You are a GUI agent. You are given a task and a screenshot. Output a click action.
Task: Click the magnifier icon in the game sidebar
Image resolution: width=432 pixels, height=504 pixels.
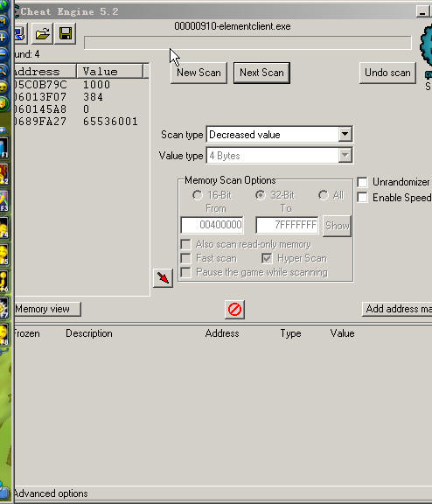(x=3, y=70)
